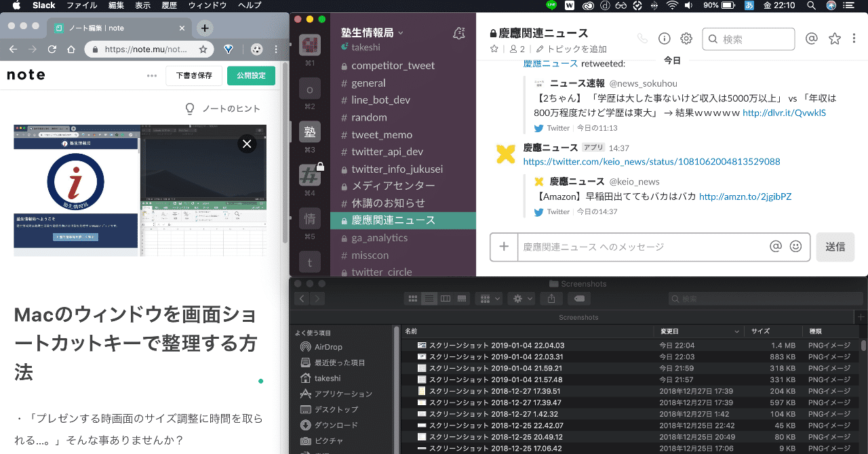Bookmark the note.mu page in Chrome
This screenshot has width=868, height=454.
coord(203,49)
